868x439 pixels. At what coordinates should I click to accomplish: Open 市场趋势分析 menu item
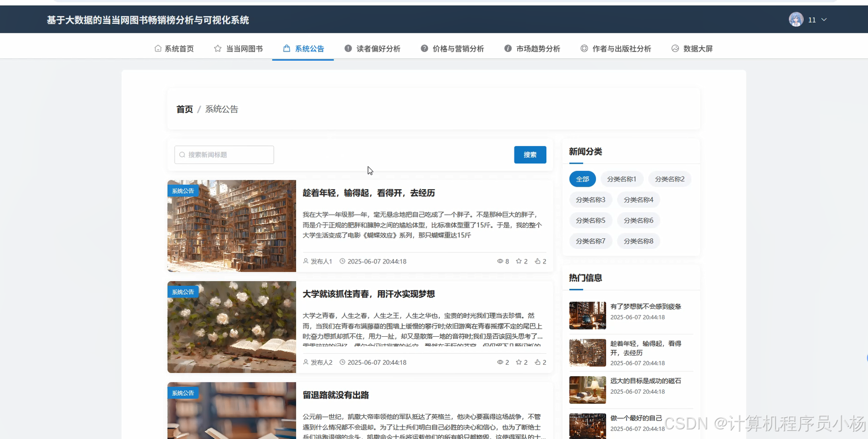pyautogui.click(x=532, y=48)
